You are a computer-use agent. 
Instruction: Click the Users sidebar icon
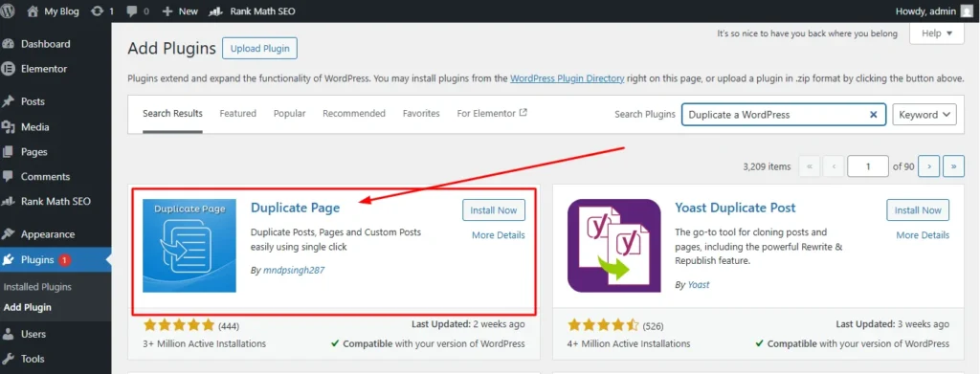click(x=8, y=334)
